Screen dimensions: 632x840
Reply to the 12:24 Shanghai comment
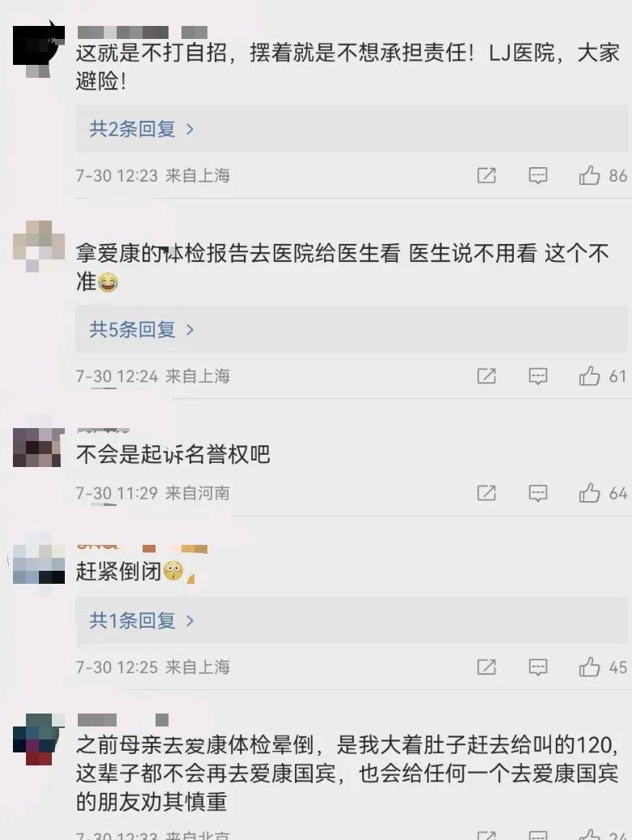[538, 376]
